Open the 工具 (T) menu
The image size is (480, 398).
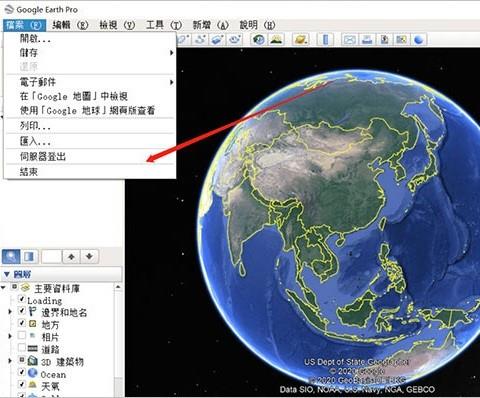164,25
